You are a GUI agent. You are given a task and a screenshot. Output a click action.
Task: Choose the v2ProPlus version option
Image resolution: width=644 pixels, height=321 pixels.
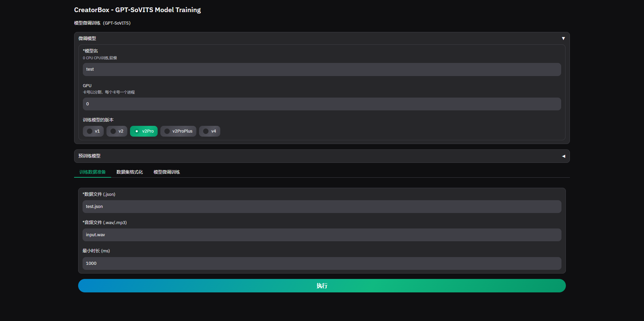coord(178,131)
